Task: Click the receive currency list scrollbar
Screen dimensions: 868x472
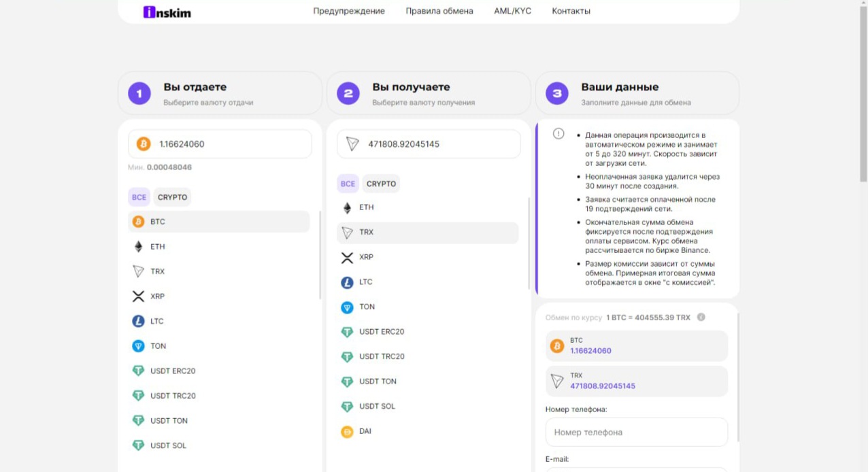Action: 529,243
